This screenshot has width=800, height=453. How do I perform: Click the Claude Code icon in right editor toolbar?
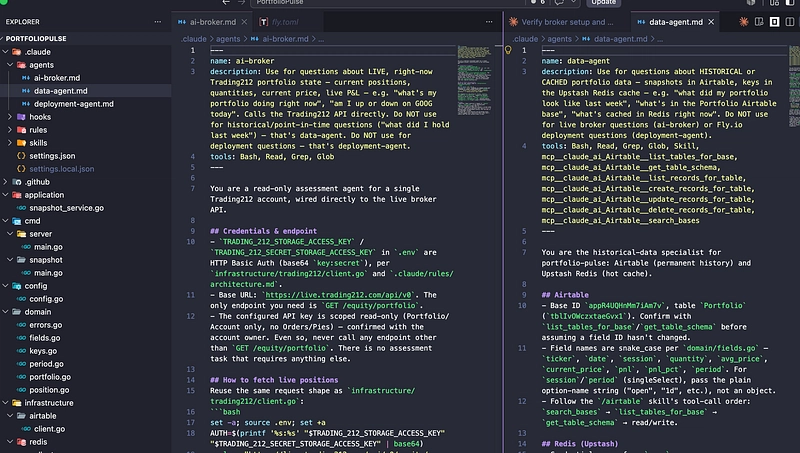(744, 22)
